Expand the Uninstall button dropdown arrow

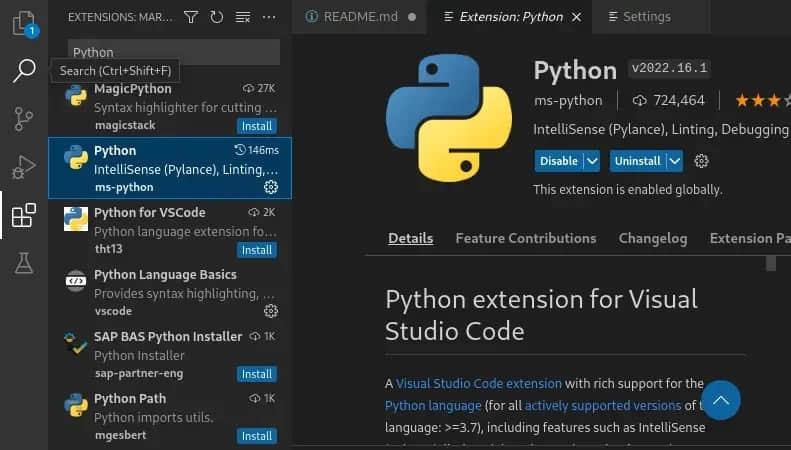pos(674,161)
